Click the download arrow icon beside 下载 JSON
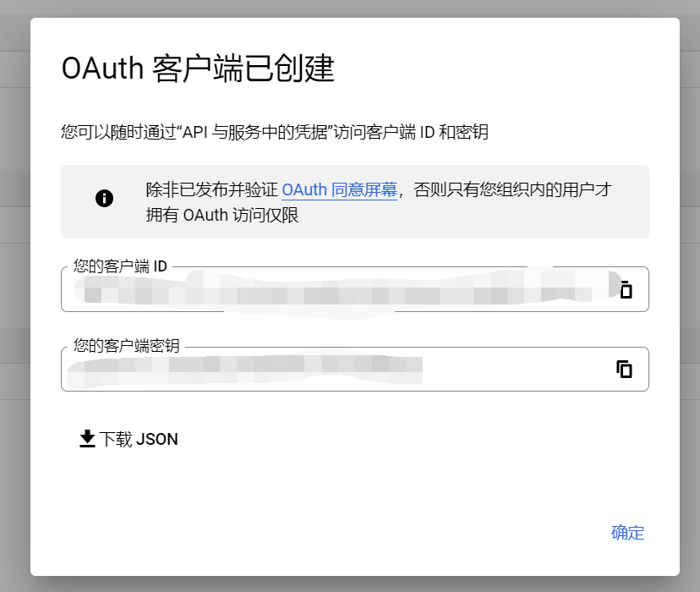Viewport: 700px width, 592px height. click(87, 439)
